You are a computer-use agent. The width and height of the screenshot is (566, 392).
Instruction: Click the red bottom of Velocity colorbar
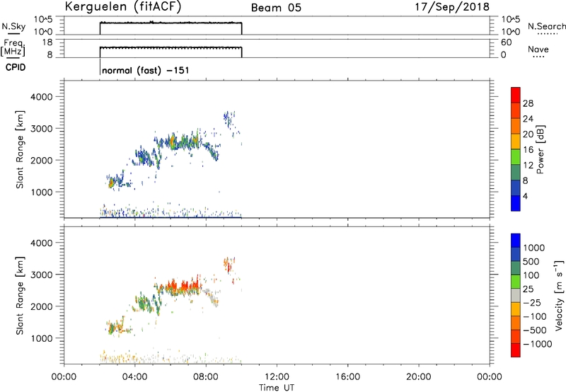516,350
